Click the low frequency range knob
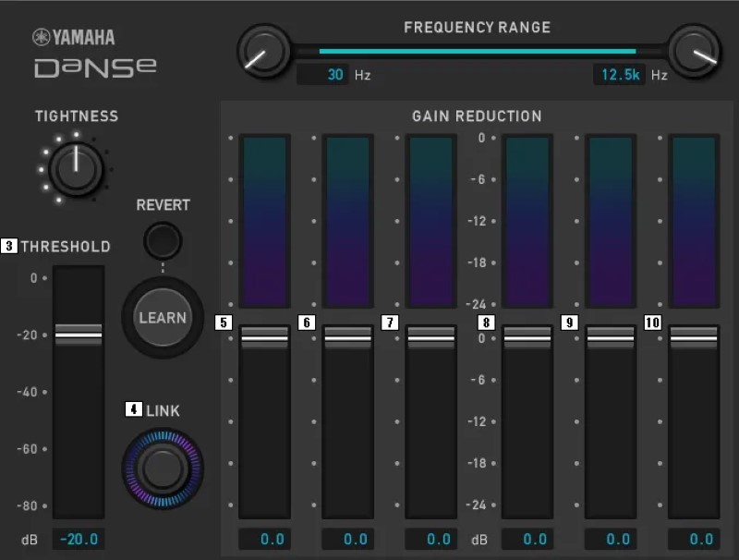This screenshot has width=739, height=560. point(264,51)
